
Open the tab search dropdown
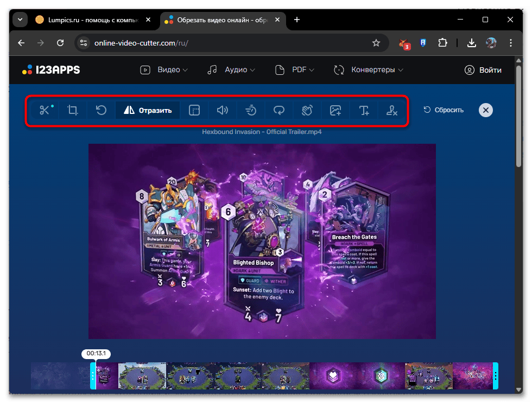(x=20, y=20)
